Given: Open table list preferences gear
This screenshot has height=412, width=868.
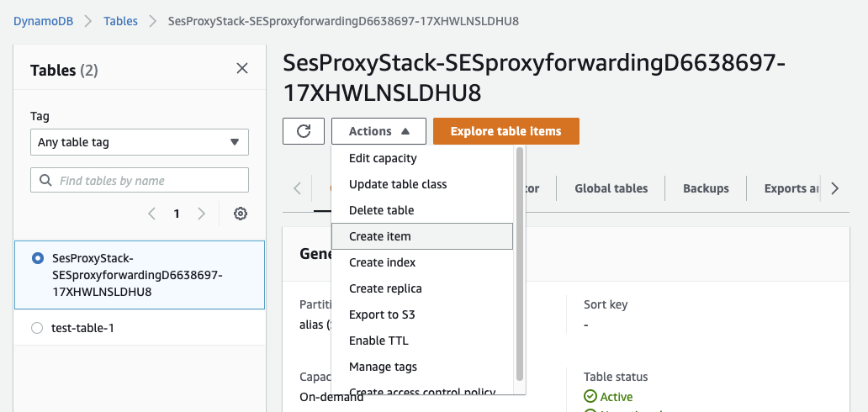Looking at the screenshot, I should [241, 214].
